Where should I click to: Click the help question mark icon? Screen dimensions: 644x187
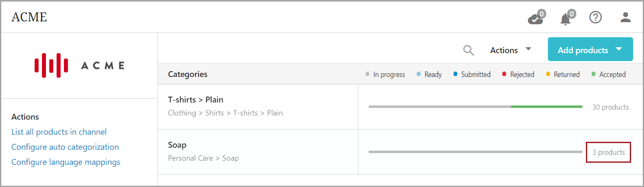pos(595,18)
